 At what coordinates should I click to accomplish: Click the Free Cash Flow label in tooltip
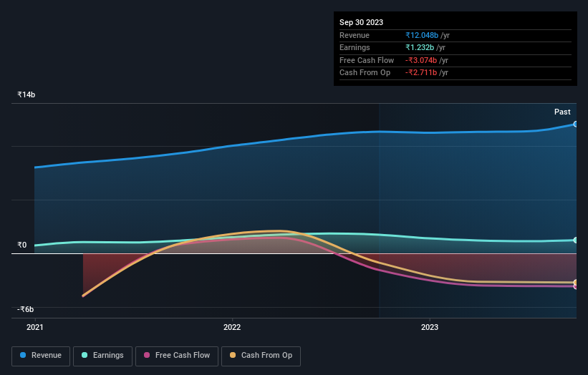click(367, 60)
